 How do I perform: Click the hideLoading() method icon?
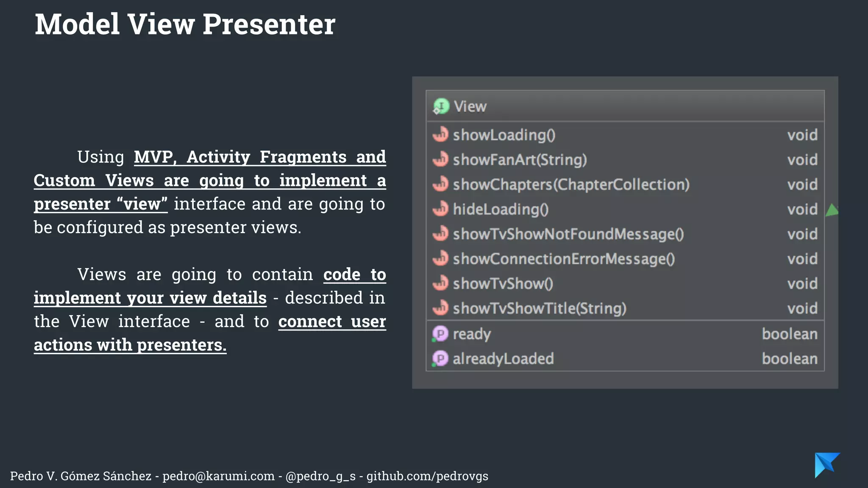[440, 209]
